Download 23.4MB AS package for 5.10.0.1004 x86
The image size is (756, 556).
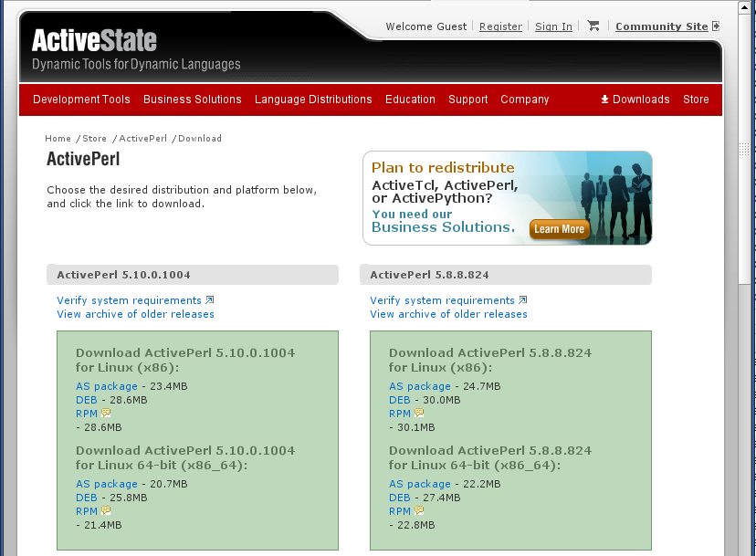pos(107,386)
